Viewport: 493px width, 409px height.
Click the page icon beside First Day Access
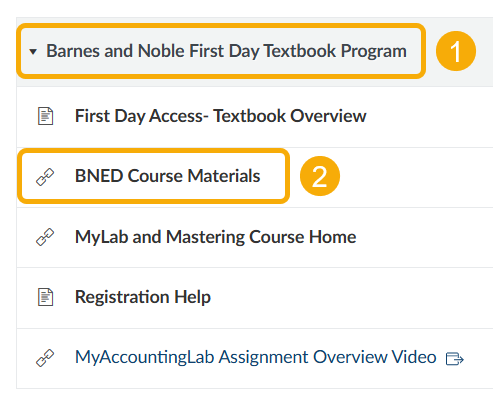[46, 116]
